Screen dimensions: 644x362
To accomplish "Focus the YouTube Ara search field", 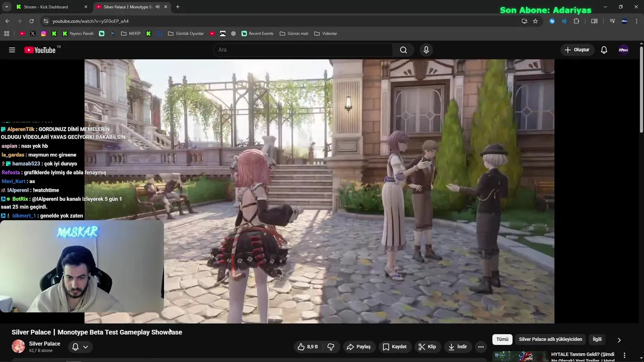I will click(x=303, y=50).
